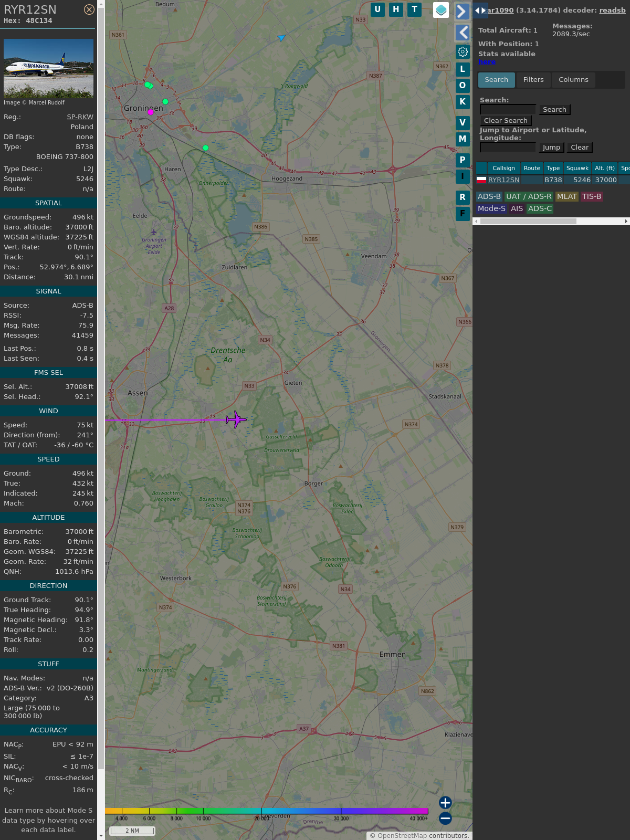Screen dimensions: 630x840
Task: Expand sidebar using right chevron arrow
Action: 462,12
